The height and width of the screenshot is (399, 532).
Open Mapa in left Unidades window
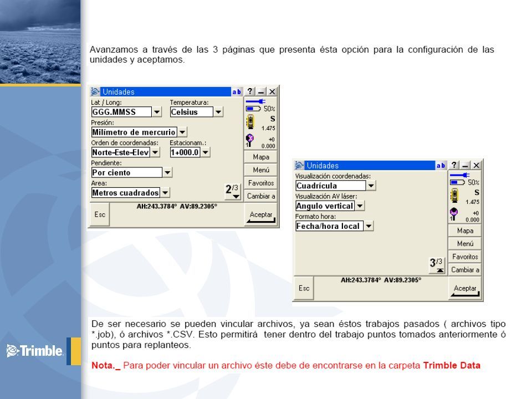[x=261, y=157]
